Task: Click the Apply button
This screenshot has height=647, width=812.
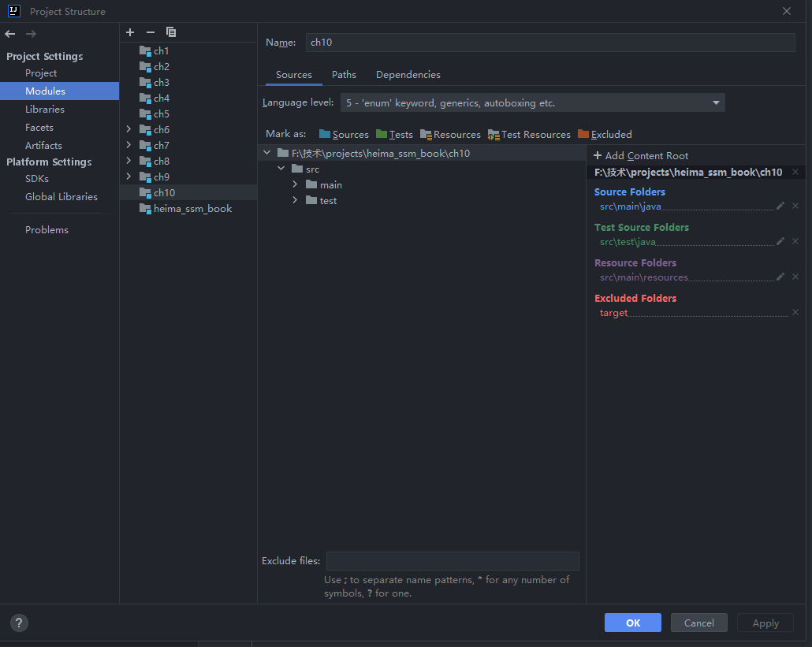Action: (765, 623)
